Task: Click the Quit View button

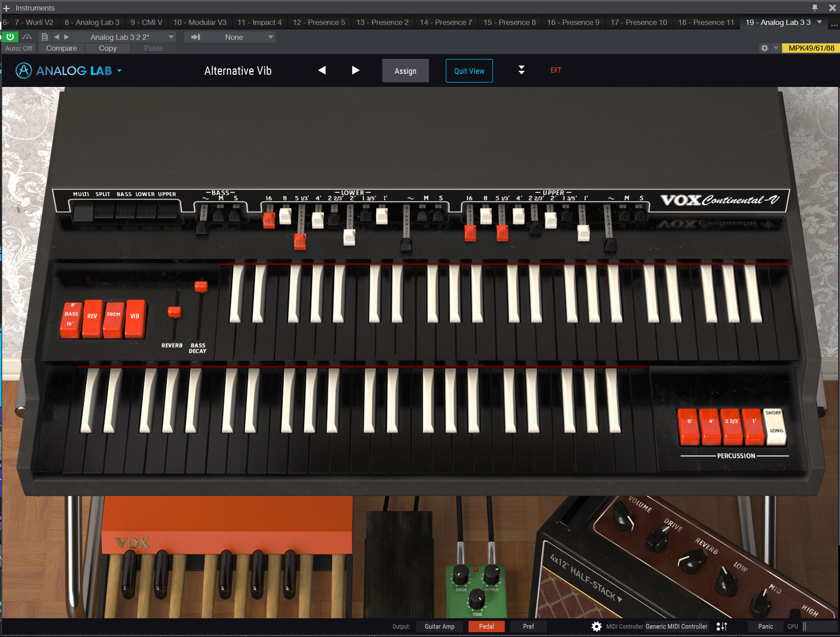Action: (469, 71)
